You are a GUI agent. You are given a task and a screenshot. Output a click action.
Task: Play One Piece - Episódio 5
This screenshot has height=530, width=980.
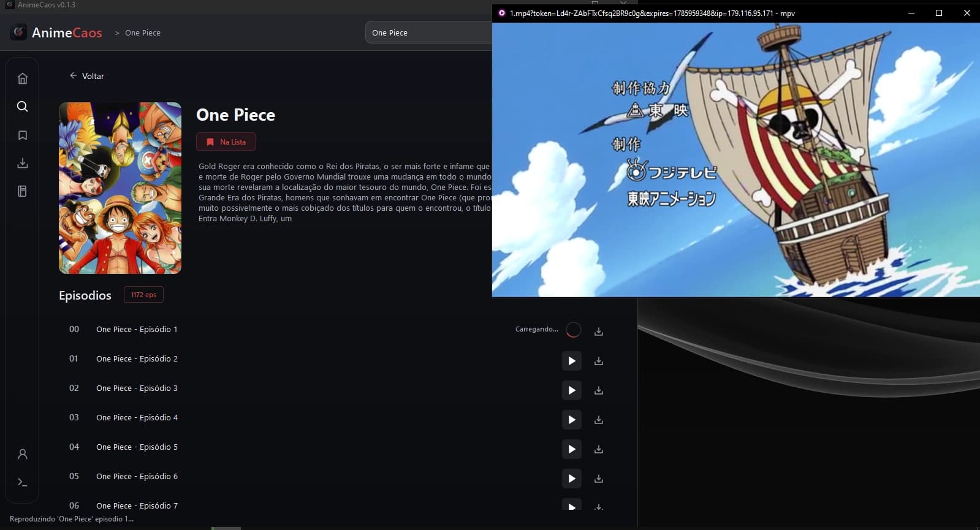[x=572, y=449]
